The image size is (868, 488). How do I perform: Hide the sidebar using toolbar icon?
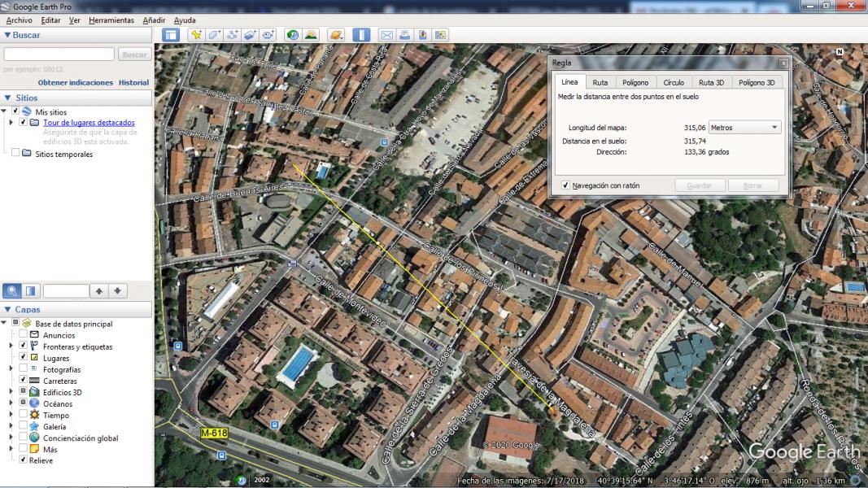click(x=170, y=35)
